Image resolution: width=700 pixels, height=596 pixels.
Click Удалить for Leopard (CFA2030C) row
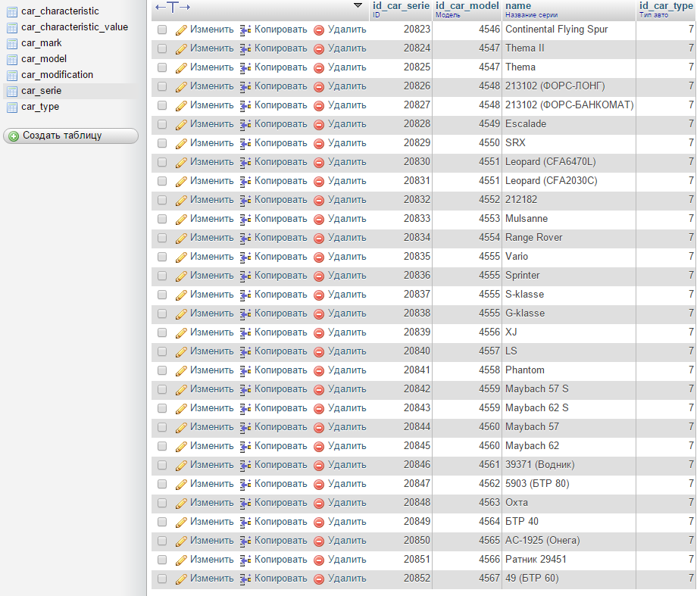(x=347, y=181)
